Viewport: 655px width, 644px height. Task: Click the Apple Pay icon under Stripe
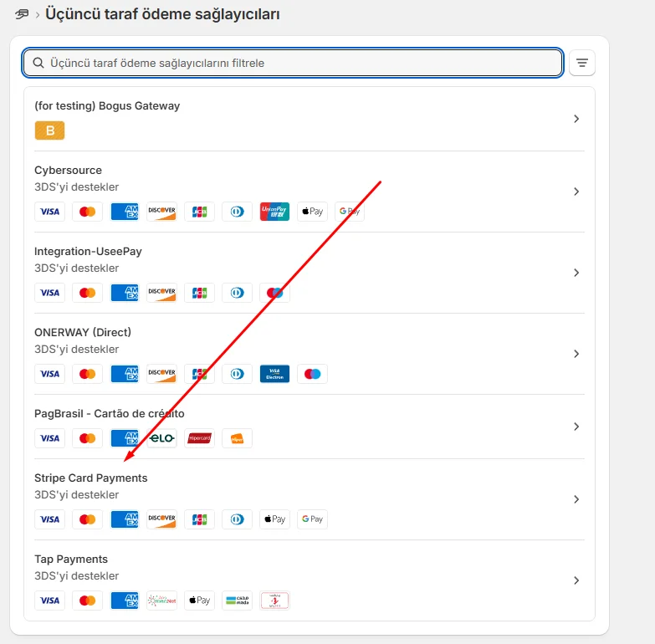pyautogui.click(x=274, y=519)
